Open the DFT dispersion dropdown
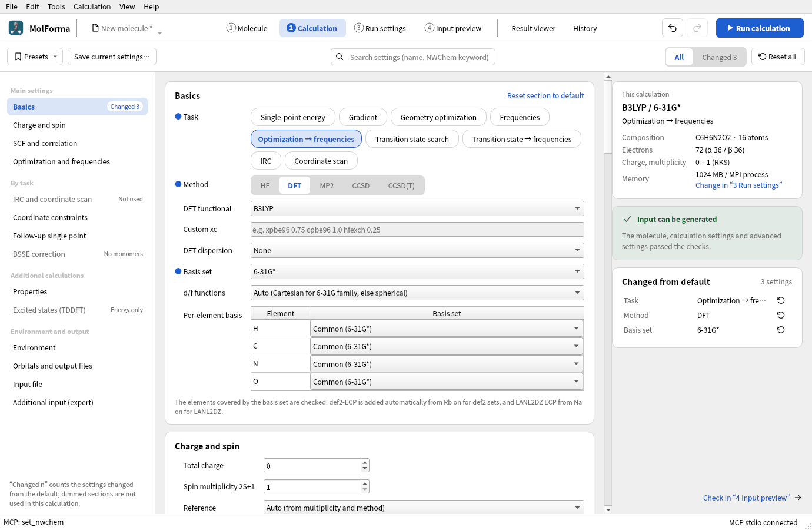This screenshot has width=812, height=530. (417, 250)
